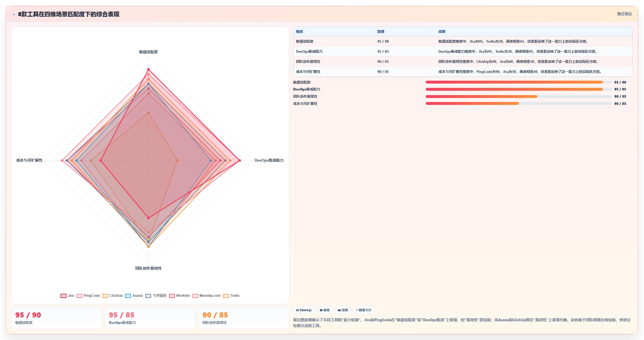The image size is (644, 340).
Task: Click the 95 / 85 value in table
Action: coord(383,52)
